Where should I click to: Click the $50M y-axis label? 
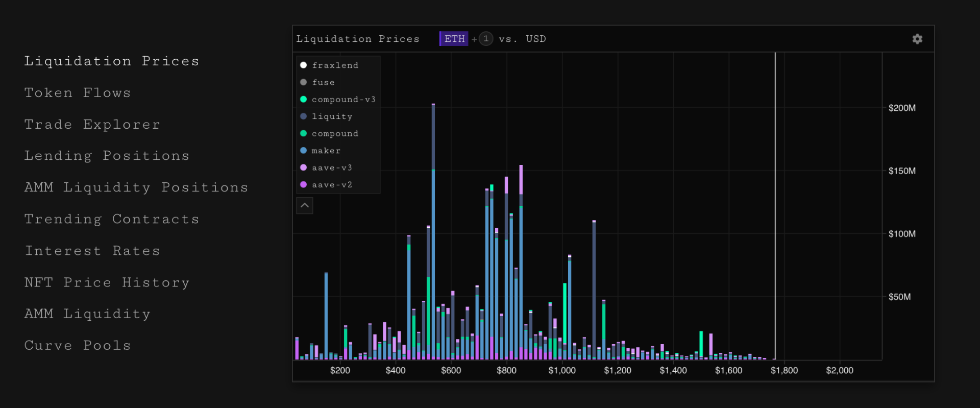click(x=899, y=297)
